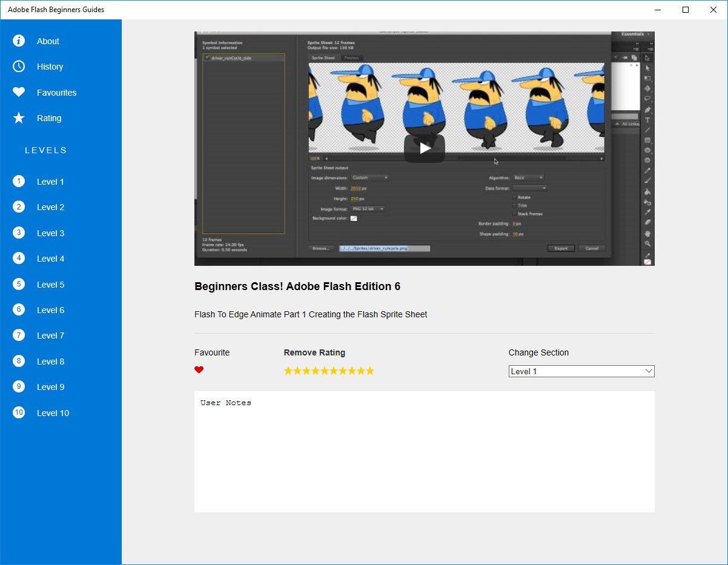
Task: Click the Level 7 number icon
Action: (x=19, y=335)
